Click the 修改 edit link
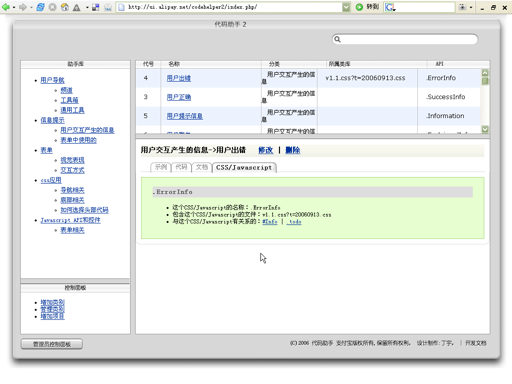Screen dimensions: 512x384 [266, 150]
